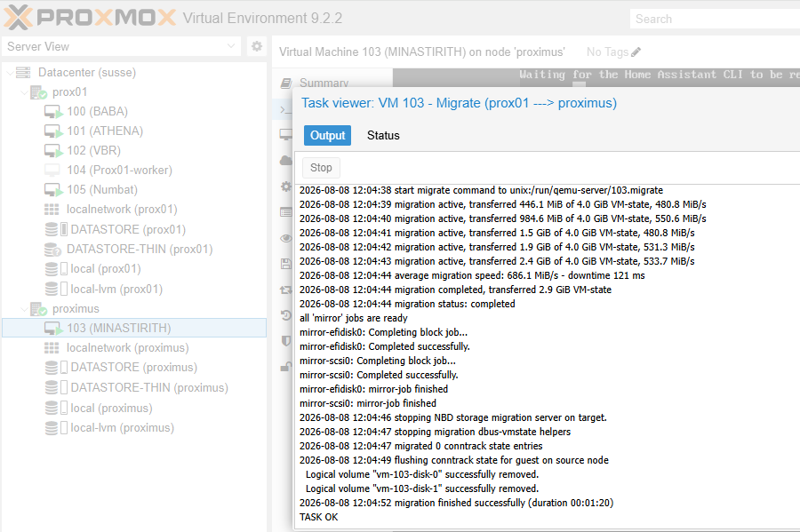Click the 'migration finished successfully' log line
This screenshot has width=800, height=532.
point(457,503)
